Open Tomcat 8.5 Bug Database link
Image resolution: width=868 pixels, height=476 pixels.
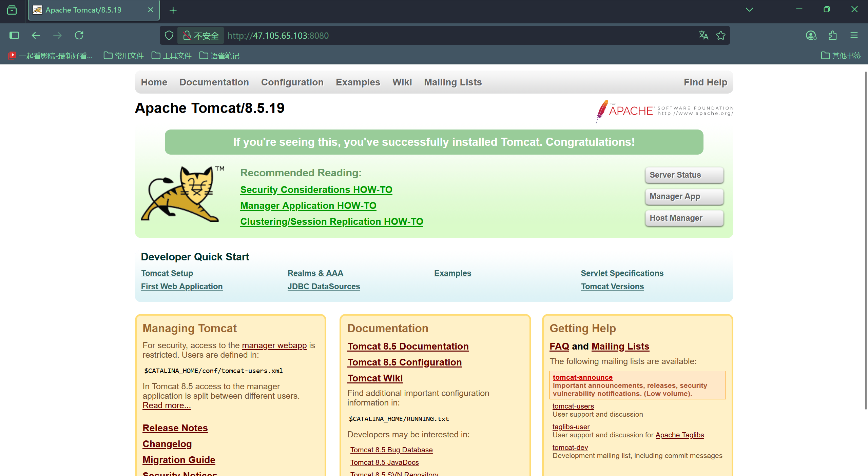click(x=391, y=450)
